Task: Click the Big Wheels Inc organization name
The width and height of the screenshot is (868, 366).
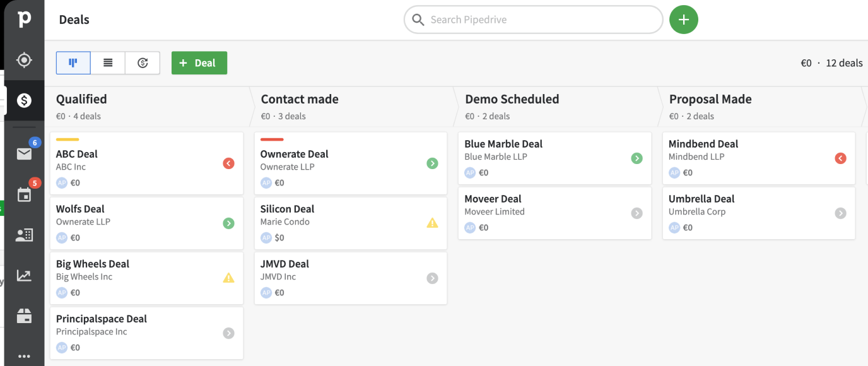Action: click(84, 277)
